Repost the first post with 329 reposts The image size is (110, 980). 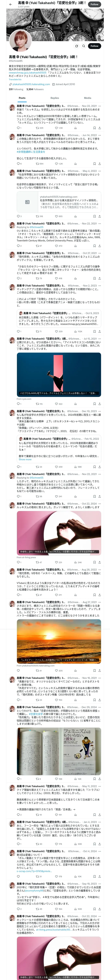[39, 128]
